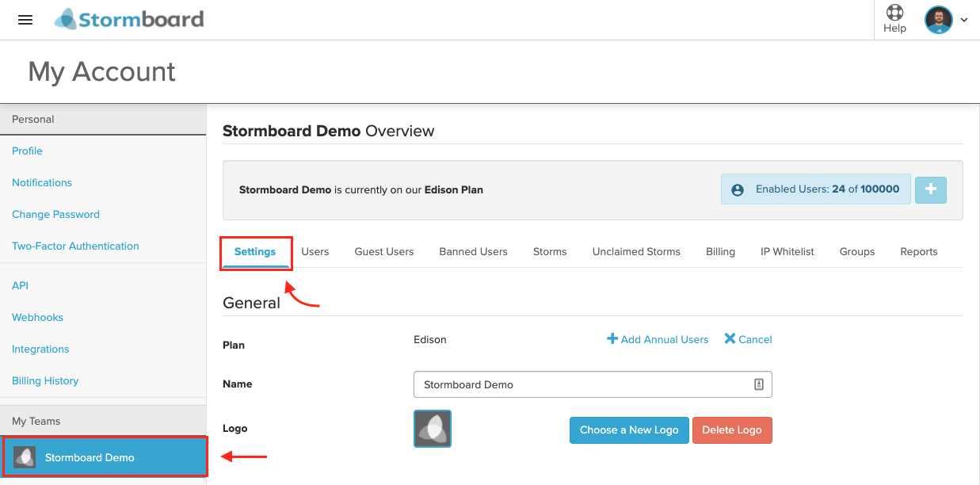Click the Edison Plan status message
The width and height of the screenshot is (980, 485).
point(361,190)
